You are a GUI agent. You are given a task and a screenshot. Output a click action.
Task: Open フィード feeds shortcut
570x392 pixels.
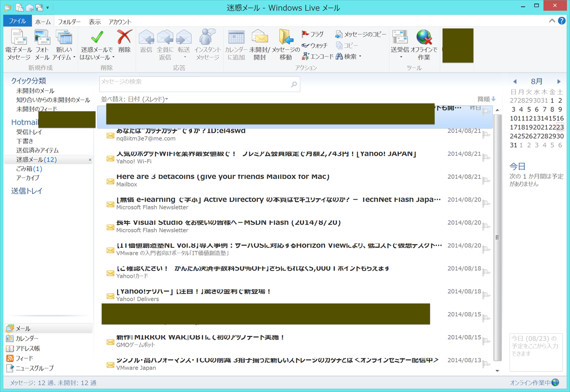pos(24,358)
